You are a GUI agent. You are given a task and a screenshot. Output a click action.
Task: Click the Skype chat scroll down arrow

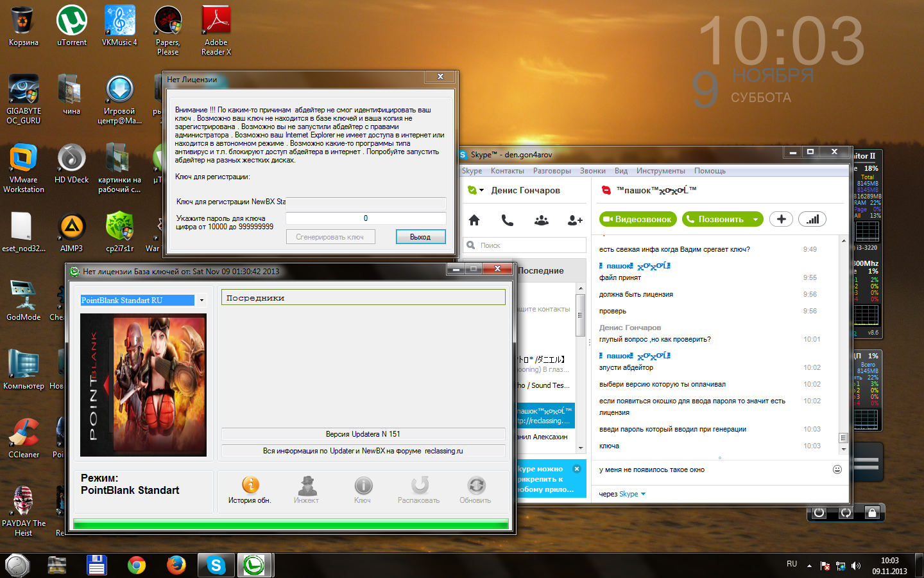tap(843, 450)
